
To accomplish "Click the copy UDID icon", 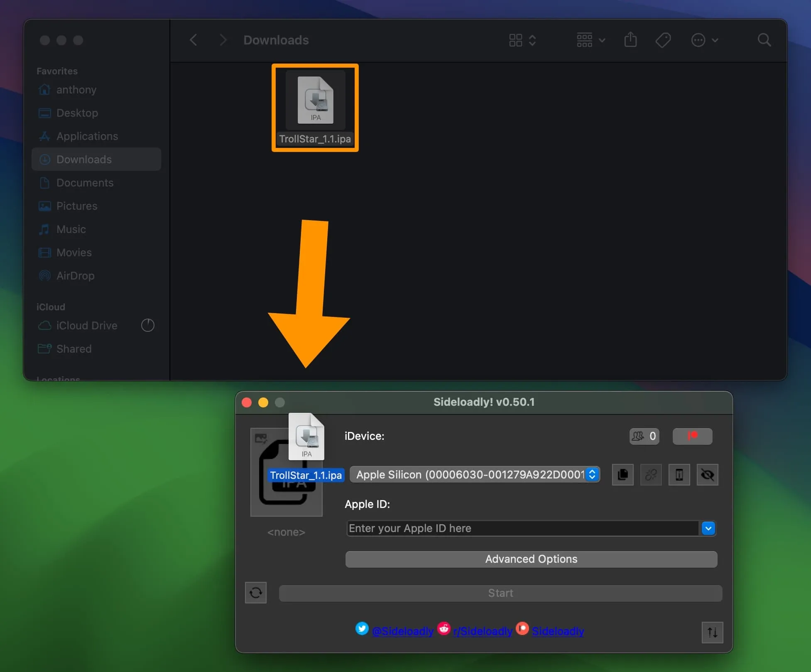I will click(x=623, y=474).
